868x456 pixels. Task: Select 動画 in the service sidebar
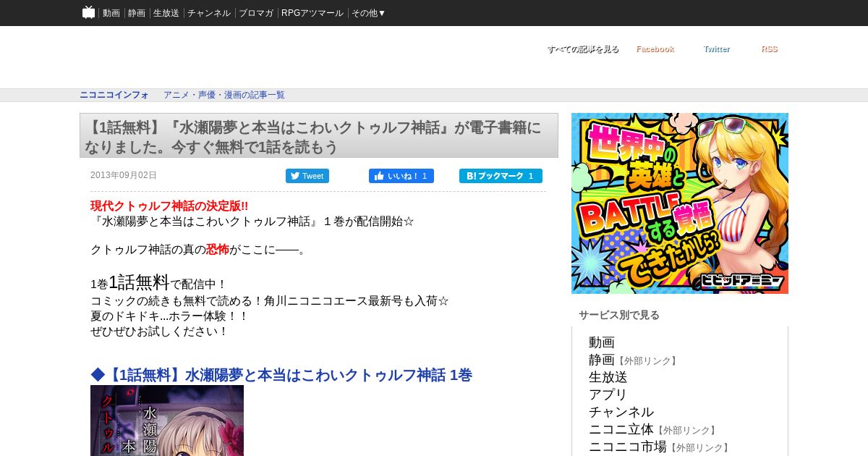[602, 342]
